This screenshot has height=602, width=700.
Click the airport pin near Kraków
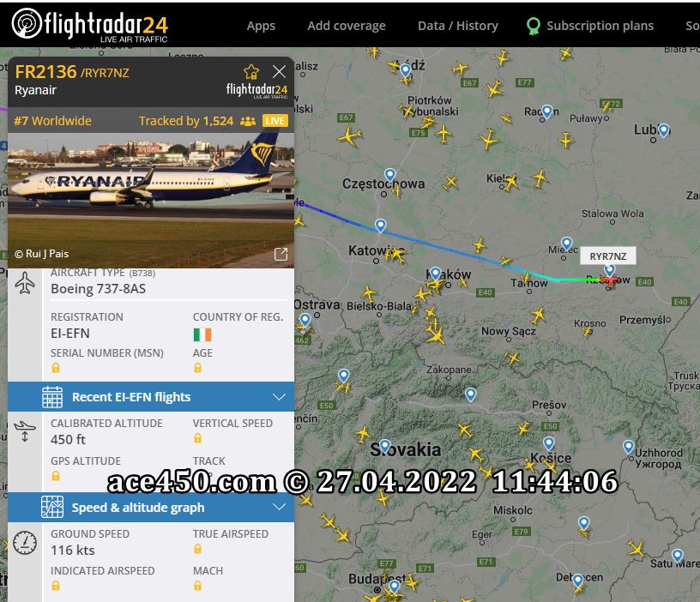click(435, 274)
